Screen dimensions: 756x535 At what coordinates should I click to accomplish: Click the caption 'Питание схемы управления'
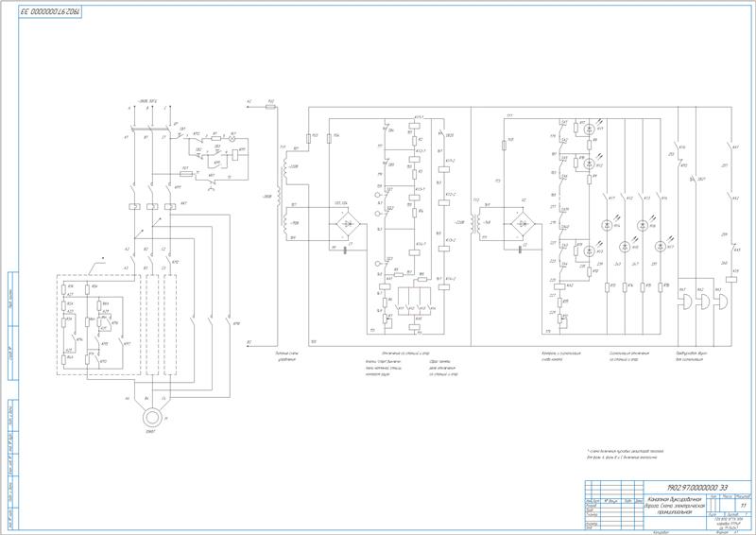point(288,356)
